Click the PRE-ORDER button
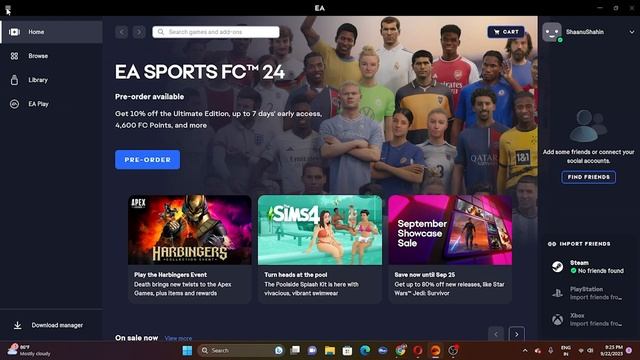 [x=147, y=160]
